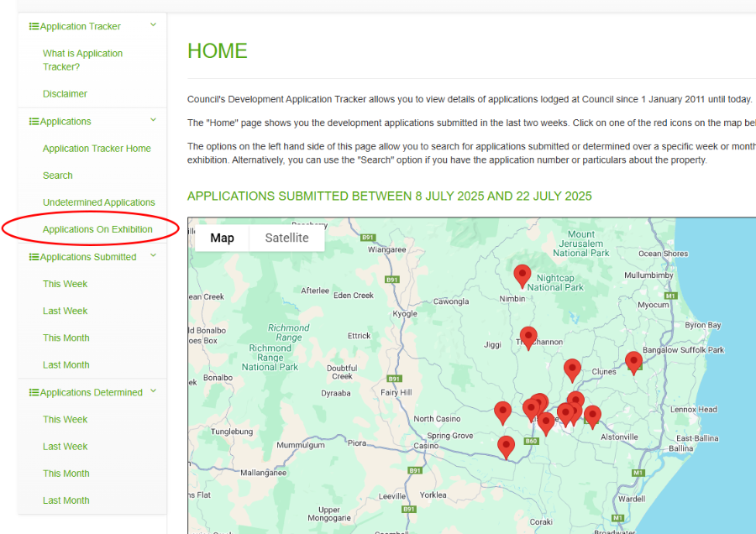
Task: Show applications submitted This Week
Action: (65, 284)
